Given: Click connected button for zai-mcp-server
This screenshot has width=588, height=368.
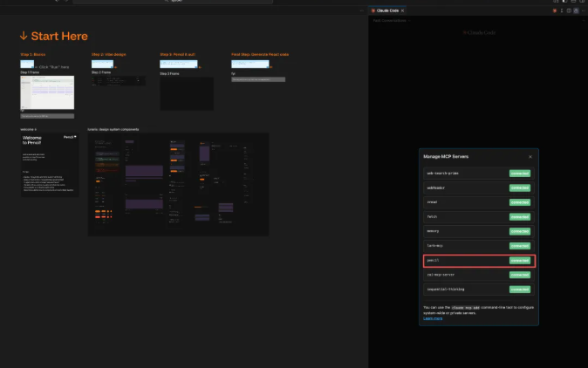Looking at the screenshot, I should coord(520,275).
